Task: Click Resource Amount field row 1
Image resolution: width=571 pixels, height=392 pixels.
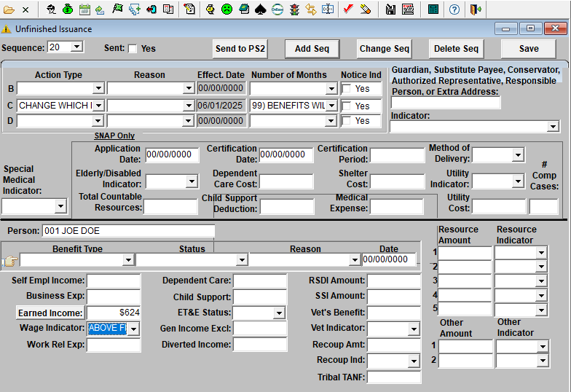Action: pyautogui.click(x=465, y=252)
